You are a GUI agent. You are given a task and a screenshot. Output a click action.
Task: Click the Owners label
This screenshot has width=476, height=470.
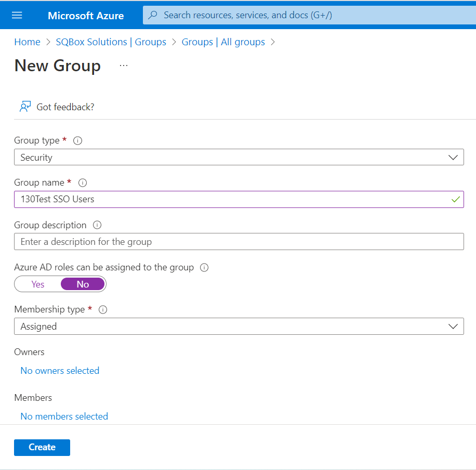[29, 352]
